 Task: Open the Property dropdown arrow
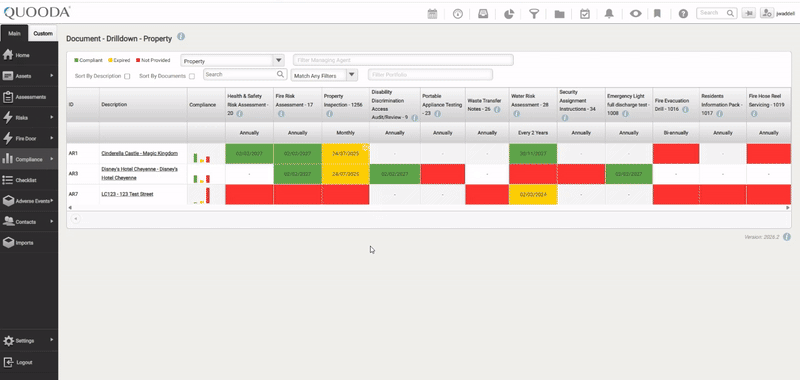(279, 61)
